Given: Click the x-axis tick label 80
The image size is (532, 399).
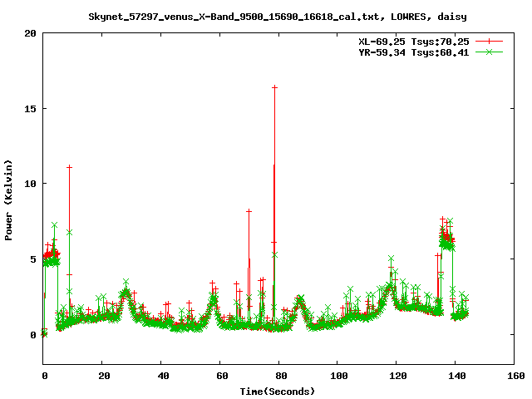Looking at the screenshot, I should 281,376.
